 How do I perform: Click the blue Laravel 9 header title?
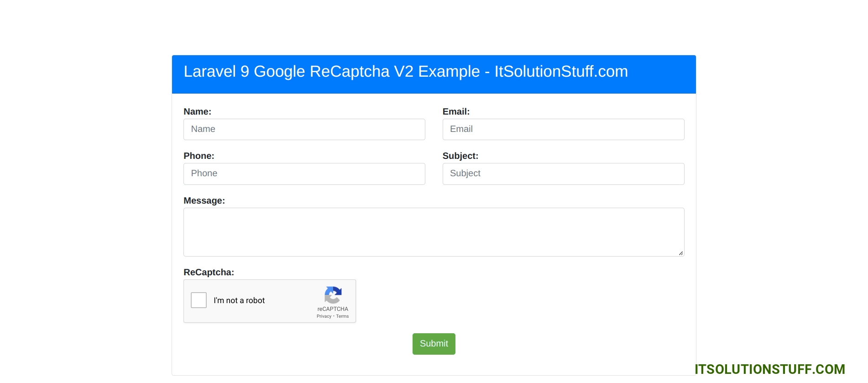(405, 72)
